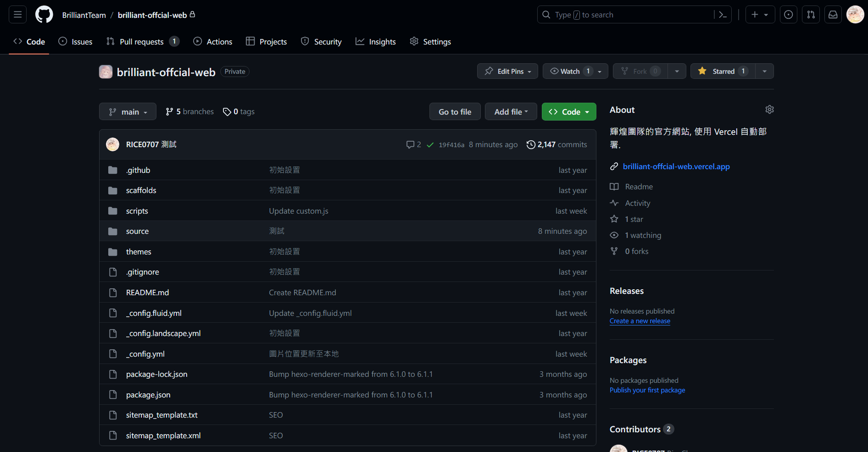Viewport: 868px width, 452px height.
Task: Expand the fork options dropdown arrow
Action: click(677, 71)
